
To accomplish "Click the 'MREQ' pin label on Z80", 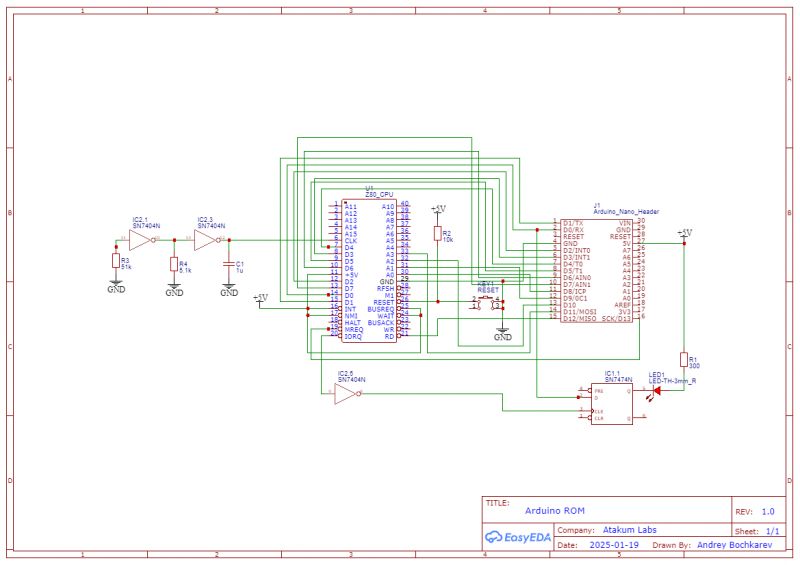I will tap(354, 330).
